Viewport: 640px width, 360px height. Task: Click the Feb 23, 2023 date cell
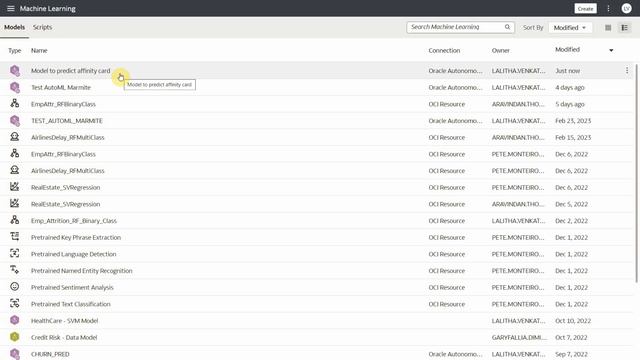[573, 120]
